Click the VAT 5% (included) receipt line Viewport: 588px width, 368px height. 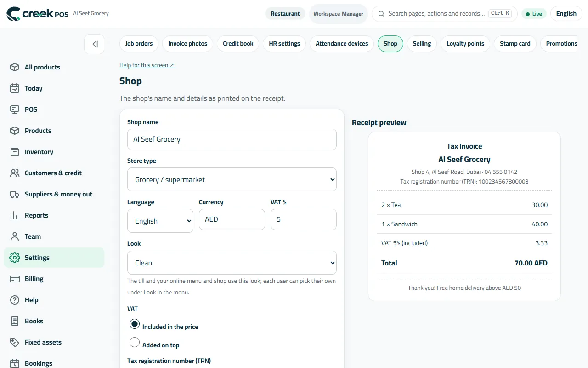point(464,243)
